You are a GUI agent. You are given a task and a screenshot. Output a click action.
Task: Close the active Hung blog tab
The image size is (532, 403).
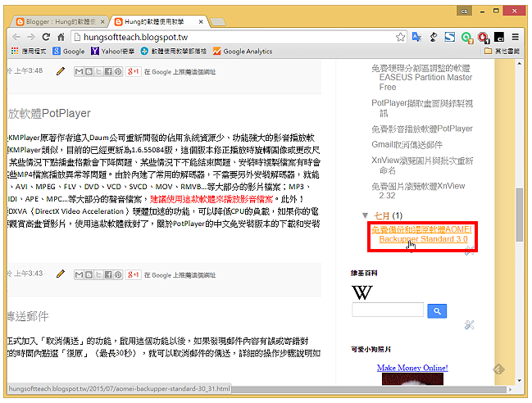point(201,21)
